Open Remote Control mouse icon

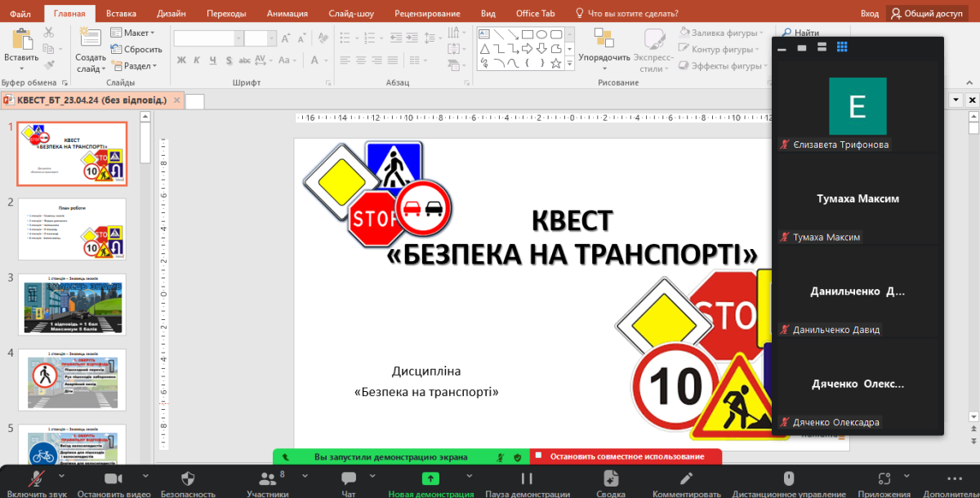(788, 479)
